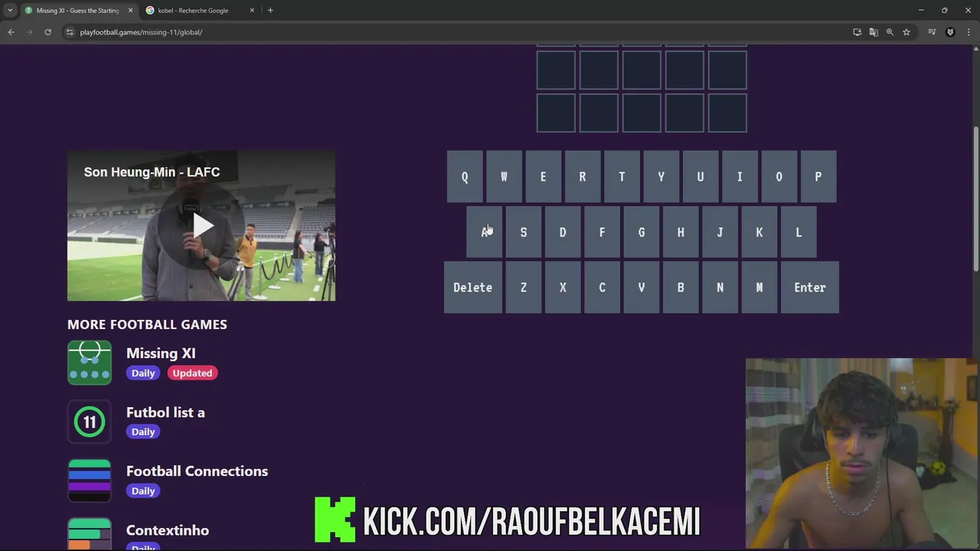Tap the M key on keyboard
This screenshot has height=551, width=980.
(x=759, y=287)
